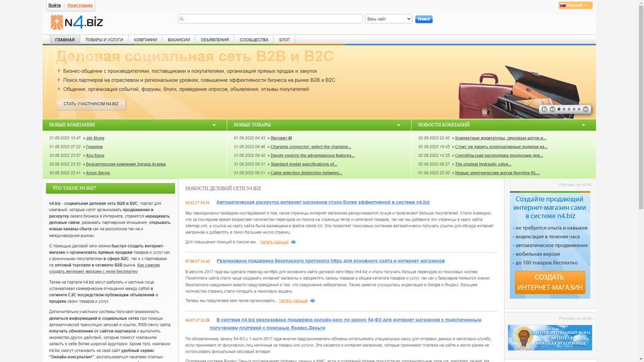Click the magnifier icon in search box

pos(182,19)
